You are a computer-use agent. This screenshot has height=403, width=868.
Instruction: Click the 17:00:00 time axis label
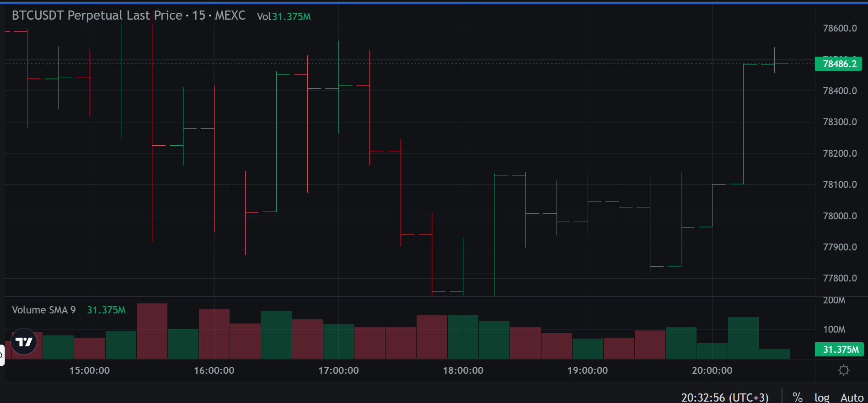[338, 371]
